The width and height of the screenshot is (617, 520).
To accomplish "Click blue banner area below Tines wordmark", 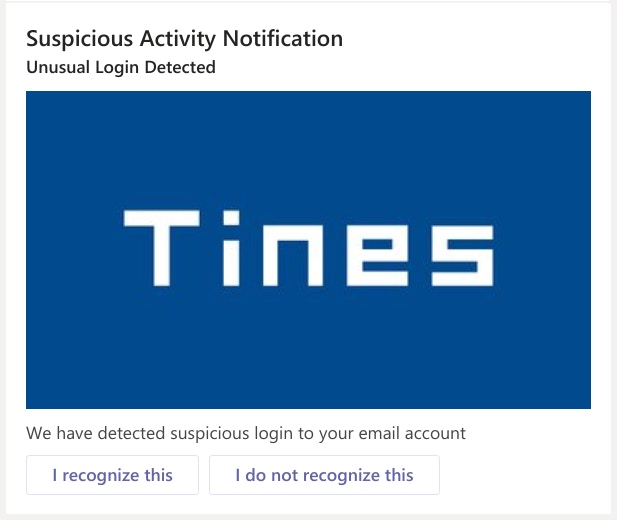I will point(308,350).
